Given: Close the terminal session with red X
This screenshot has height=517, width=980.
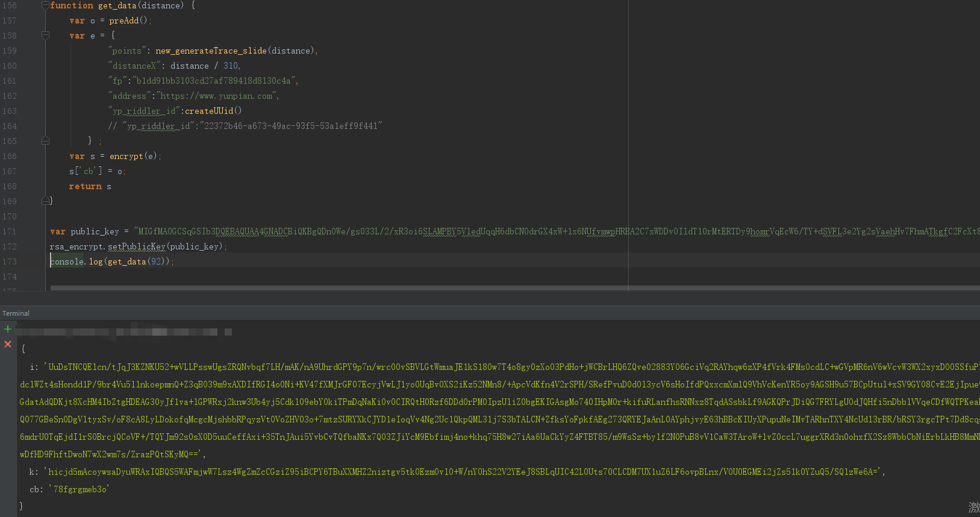Looking at the screenshot, I should point(8,344).
